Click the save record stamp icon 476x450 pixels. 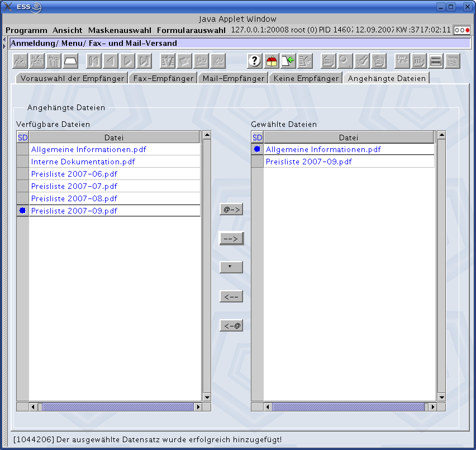pos(20,61)
